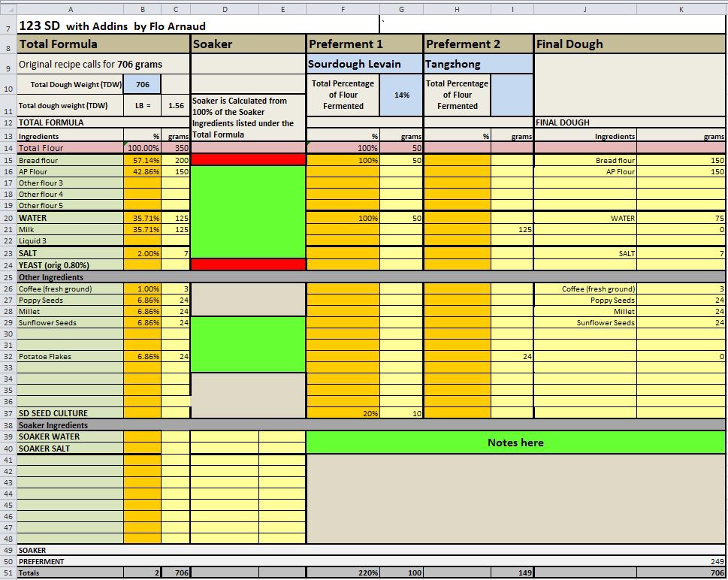The width and height of the screenshot is (728, 580).
Task: Select the SD SEED CULTURE label cell
Action: [x=70, y=413]
